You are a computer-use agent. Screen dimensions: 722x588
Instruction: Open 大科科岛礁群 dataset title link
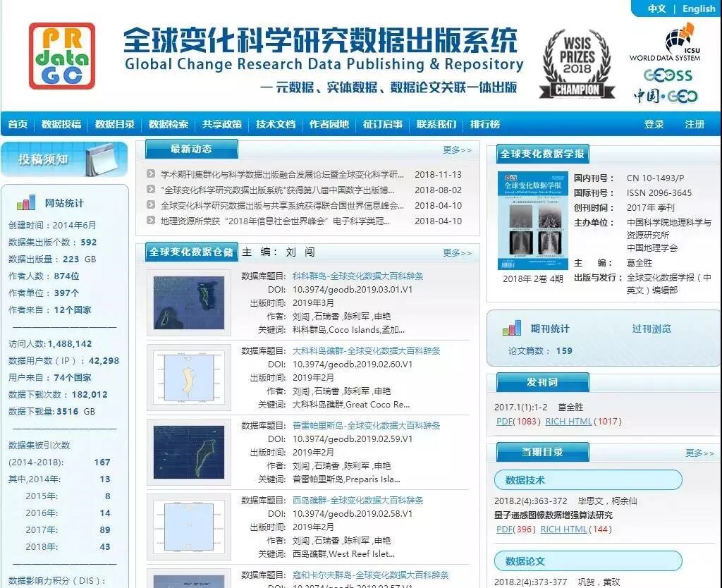366,350
